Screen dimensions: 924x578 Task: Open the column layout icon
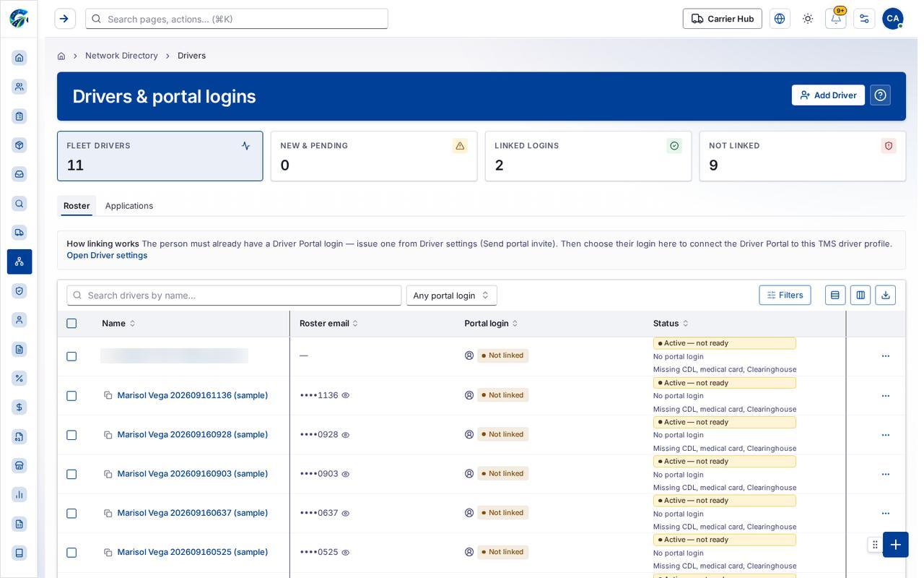[860, 295]
